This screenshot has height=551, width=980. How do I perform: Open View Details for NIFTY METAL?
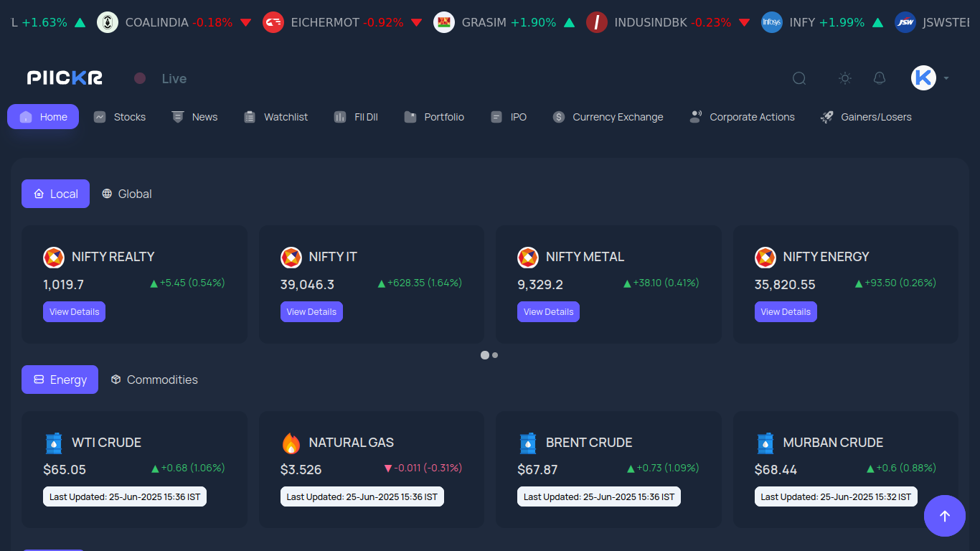point(548,311)
